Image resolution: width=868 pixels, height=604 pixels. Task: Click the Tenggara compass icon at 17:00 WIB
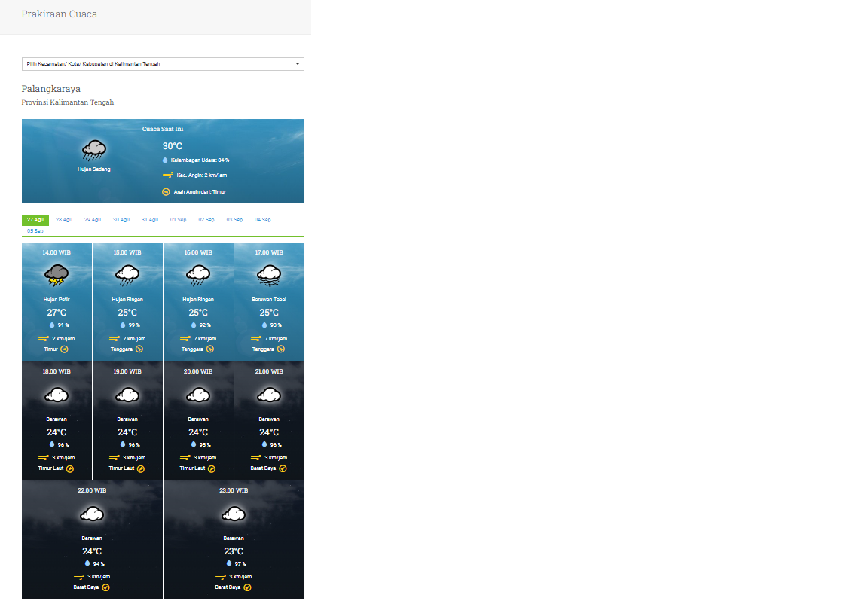point(281,349)
